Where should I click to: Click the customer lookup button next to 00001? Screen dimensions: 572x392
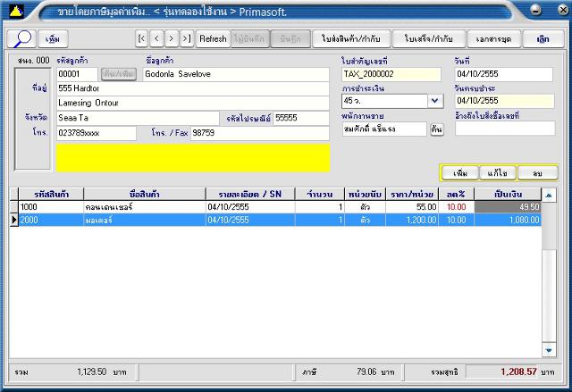point(118,74)
